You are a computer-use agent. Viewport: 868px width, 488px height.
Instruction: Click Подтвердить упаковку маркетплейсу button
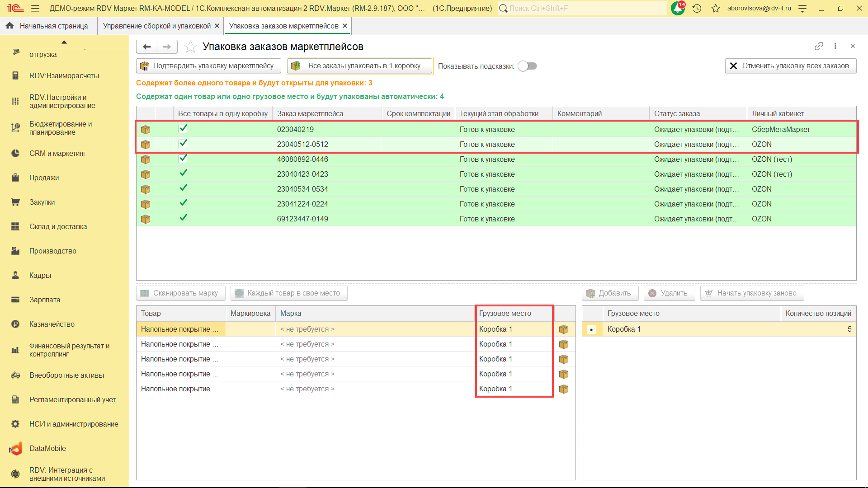[208, 66]
